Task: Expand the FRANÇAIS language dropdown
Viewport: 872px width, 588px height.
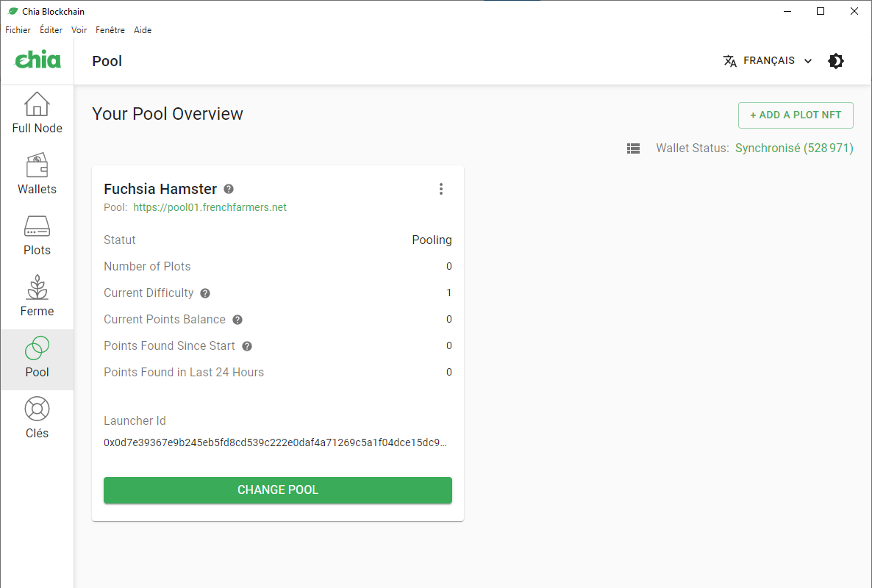Action: pos(768,61)
